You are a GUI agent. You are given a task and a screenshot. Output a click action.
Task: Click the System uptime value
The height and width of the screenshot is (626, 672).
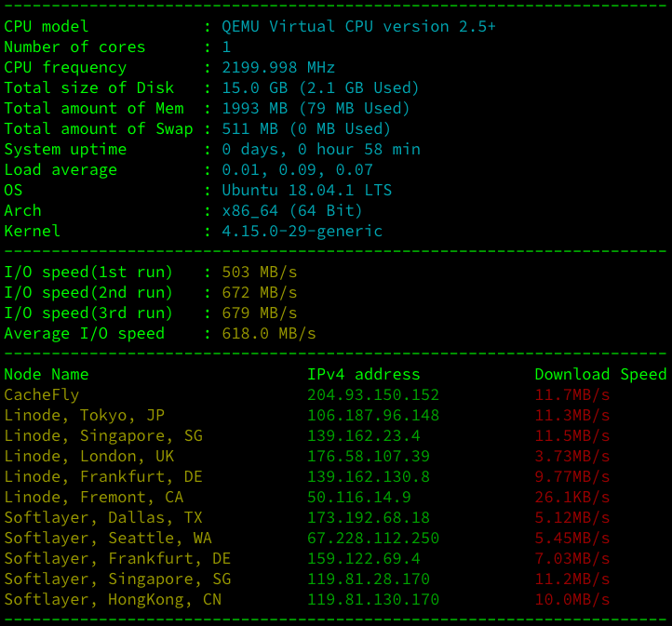(x=321, y=149)
